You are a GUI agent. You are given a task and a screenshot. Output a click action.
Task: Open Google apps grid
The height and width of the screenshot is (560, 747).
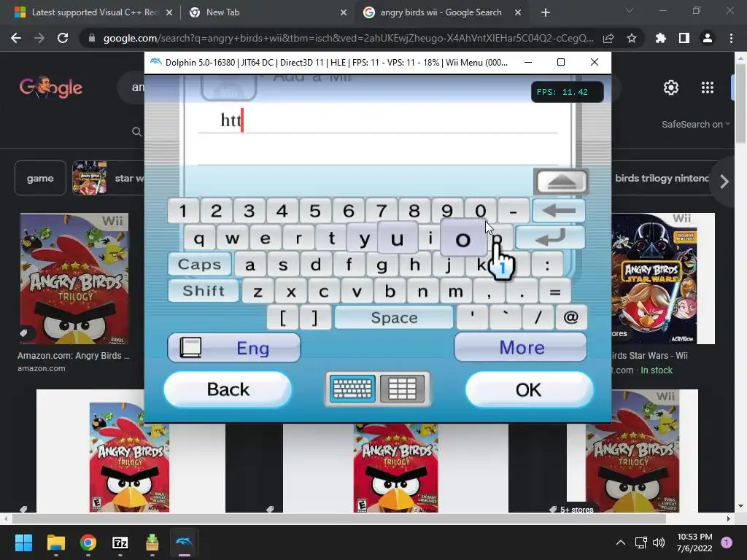tap(708, 87)
